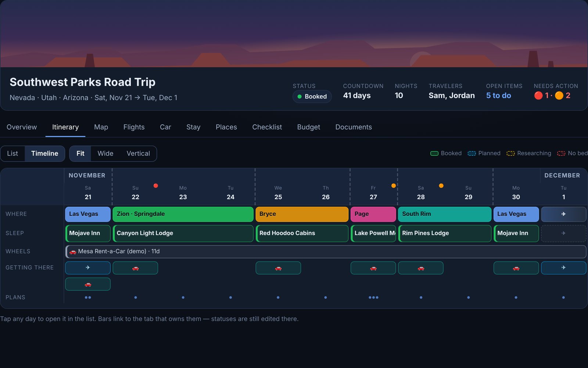This screenshot has width=588, height=368.
Task: Click the orange alert dot near Nov 27
Action: (x=394, y=185)
